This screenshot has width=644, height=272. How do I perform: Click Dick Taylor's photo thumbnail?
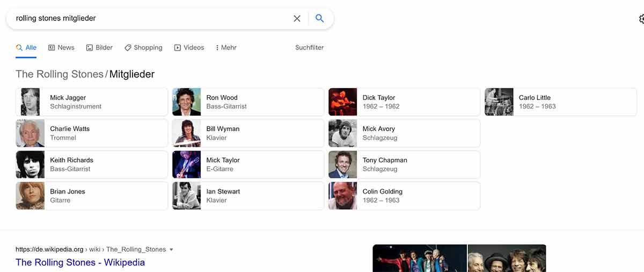[x=343, y=102]
